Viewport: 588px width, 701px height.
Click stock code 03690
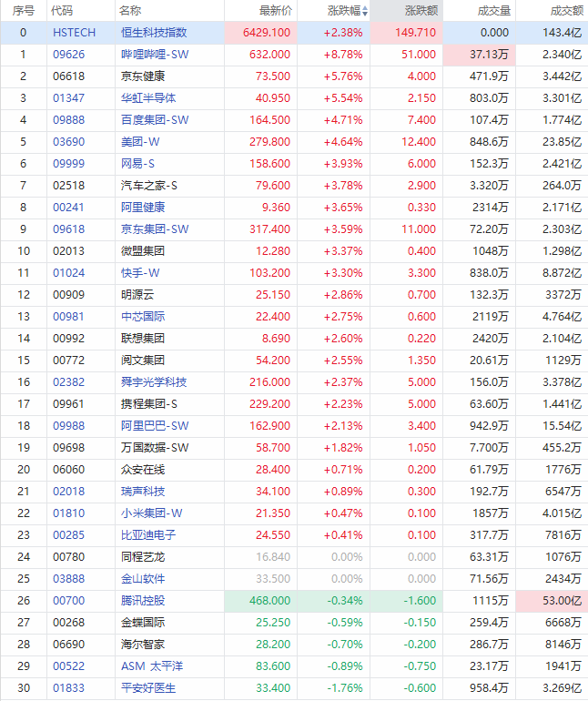click(x=69, y=142)
